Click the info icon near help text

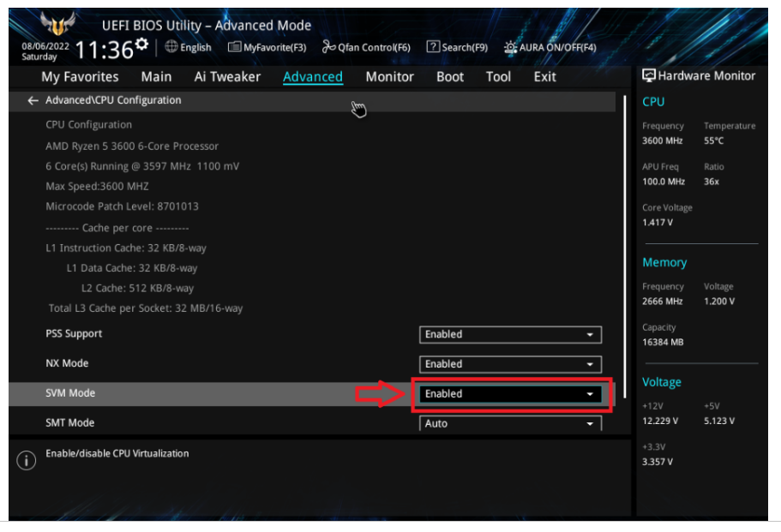26,460
